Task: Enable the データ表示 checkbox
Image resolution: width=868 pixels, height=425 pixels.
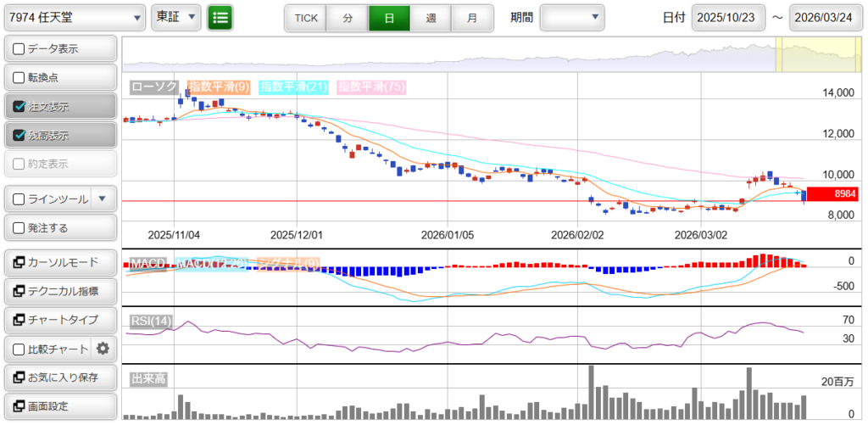Action: point(19,49)
